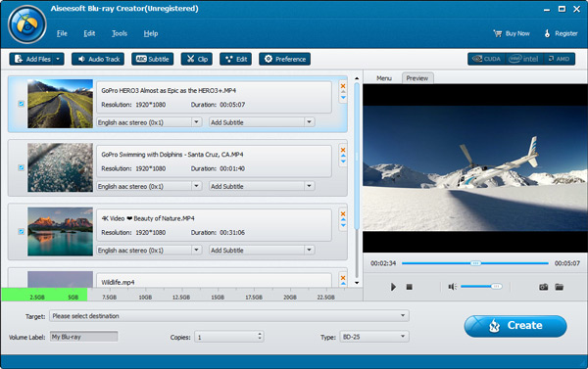This screenshot has width=588, height=369.
Task: Open the snapshot folder icon
Action: click(560, 287)
